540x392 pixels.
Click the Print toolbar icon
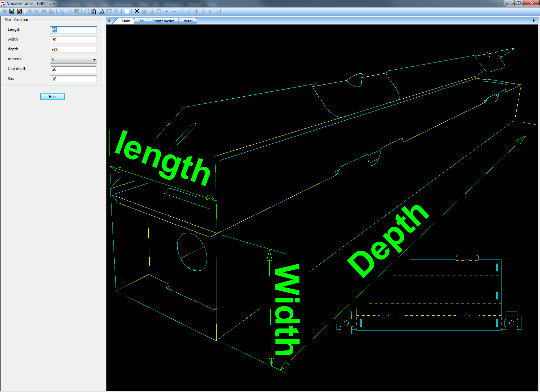[x=144, y=11]
